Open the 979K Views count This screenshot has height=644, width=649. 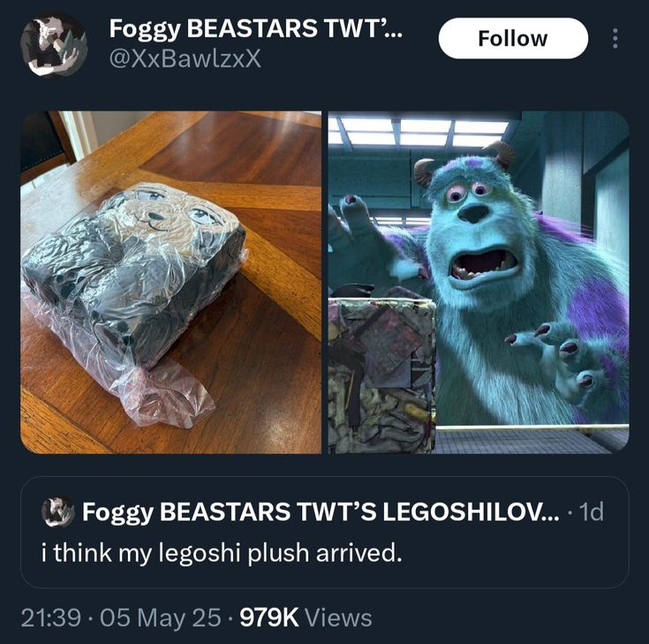306,617
